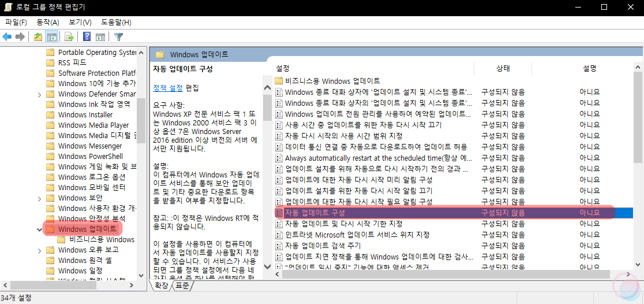
Task: Select Windows Ink 작업 영역 in the tree
Action: tap(94, 105)
